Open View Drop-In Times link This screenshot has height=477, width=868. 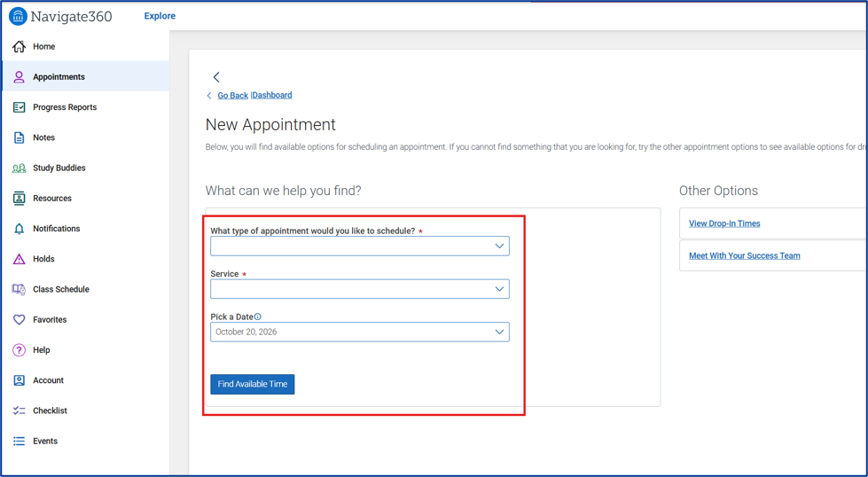click(724, 223)
